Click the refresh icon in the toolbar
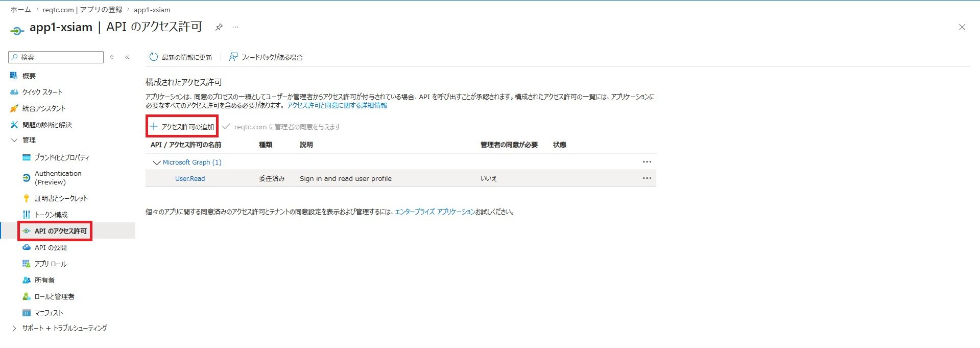The image size is (980, 348). [153, 57]
